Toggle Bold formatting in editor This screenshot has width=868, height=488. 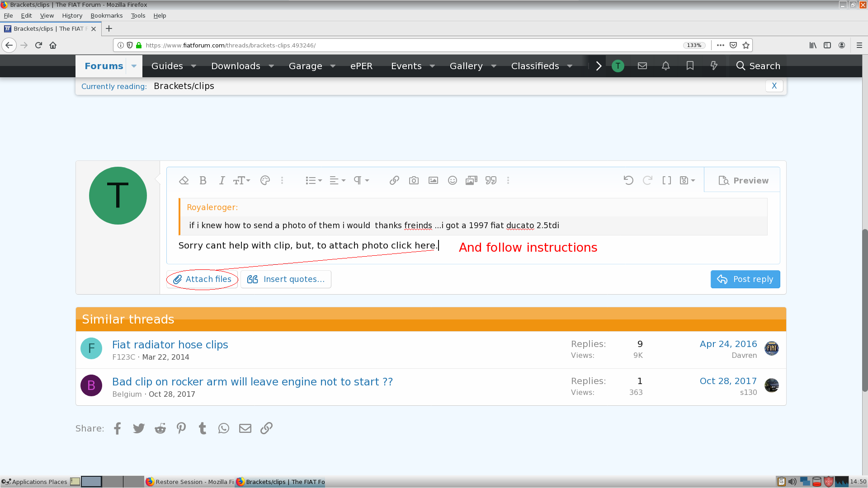203,180
